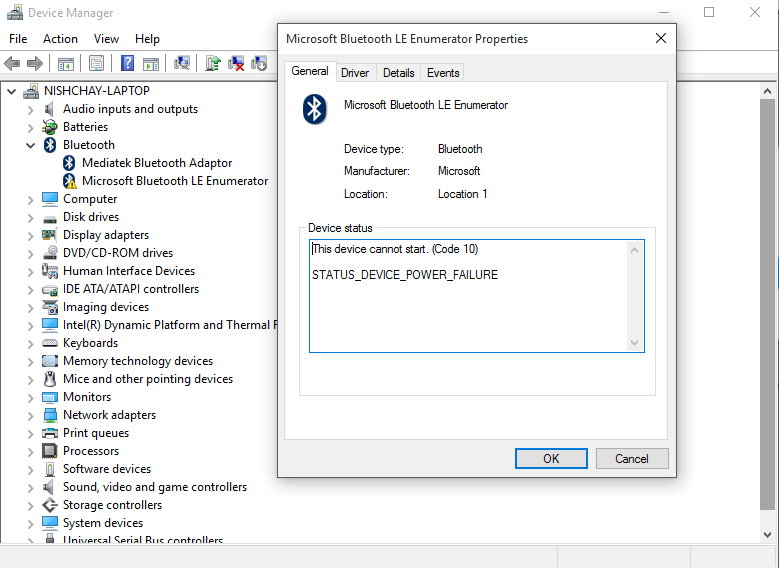Screen dimensions: 779x568
Task: Click the DVD/CD-ROM drives disc icon
Action: coord(50,252)
